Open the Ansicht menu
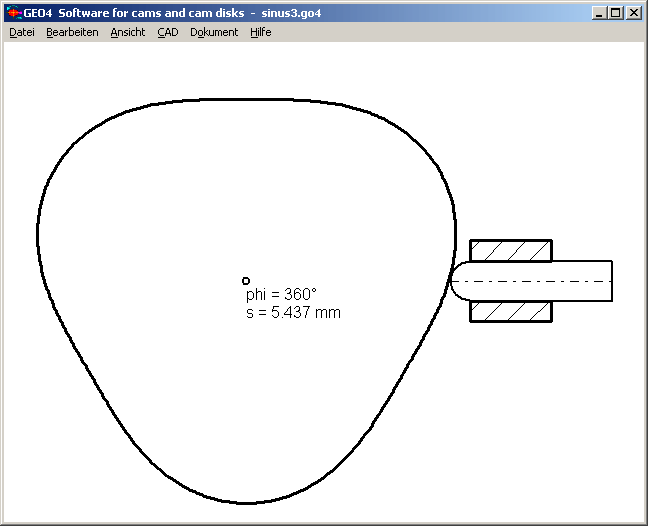The height and width of the screenshot is (526, 648). pyautogui.click(x=128, y=32)
